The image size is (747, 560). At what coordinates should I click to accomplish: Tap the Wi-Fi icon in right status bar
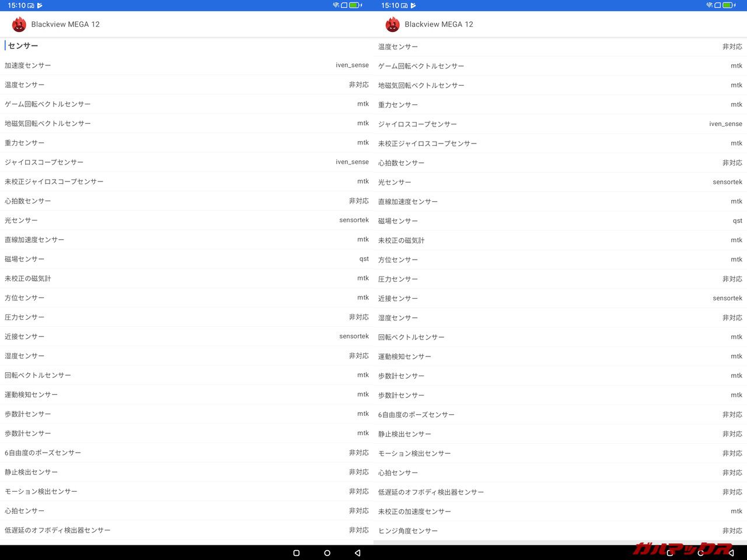[710, 5]
